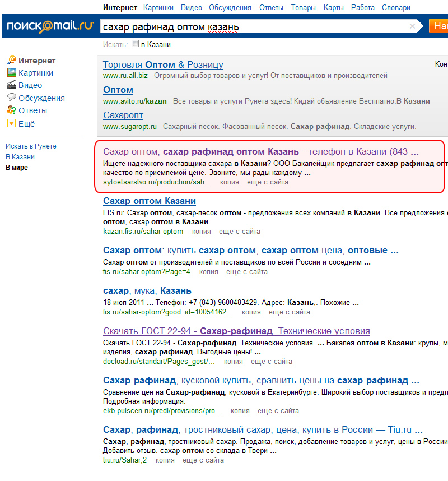This screenshot has height=481, width=448.
Task: Open the Сахаропт ad link
Action: [x=123, y=115]
